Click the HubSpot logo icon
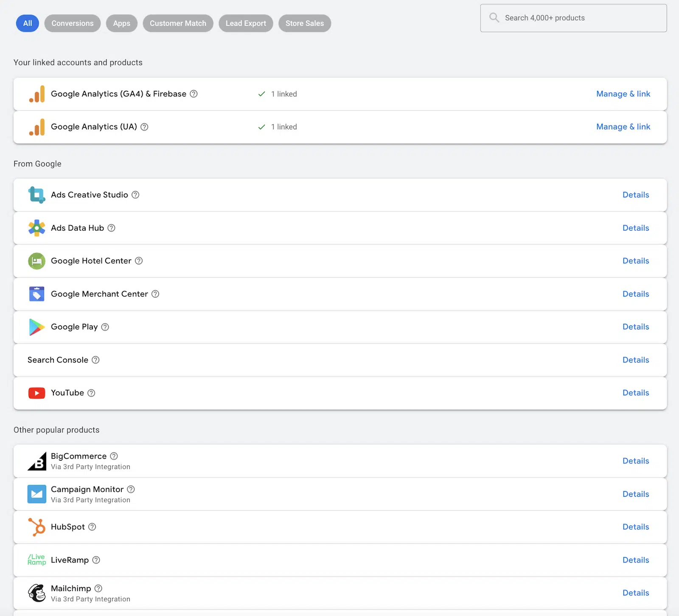This screenshot has height=616, width=679. [37, 527]
